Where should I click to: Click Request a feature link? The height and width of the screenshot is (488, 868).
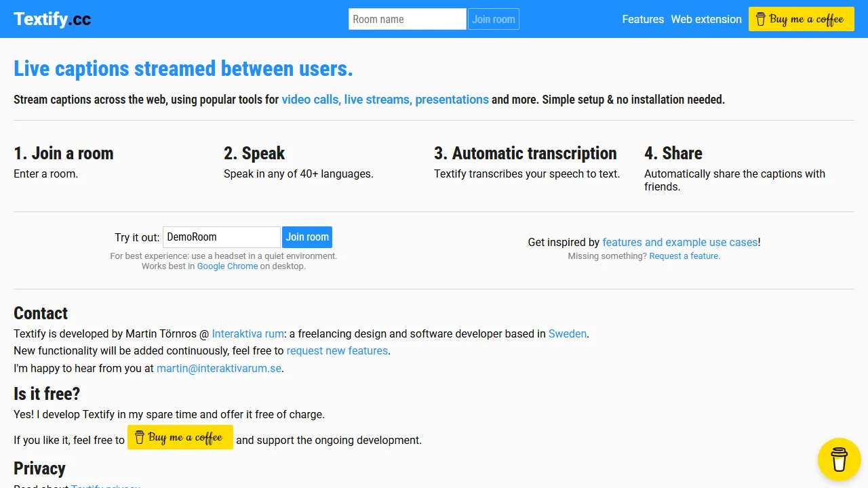tap(684, 256)
